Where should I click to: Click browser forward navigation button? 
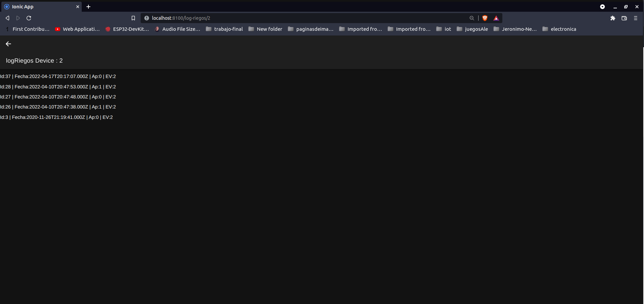tap(18, 18)
